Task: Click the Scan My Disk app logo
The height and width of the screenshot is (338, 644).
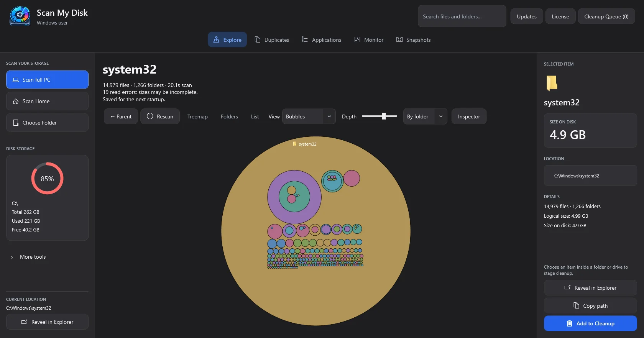Action: coord(20,16)
